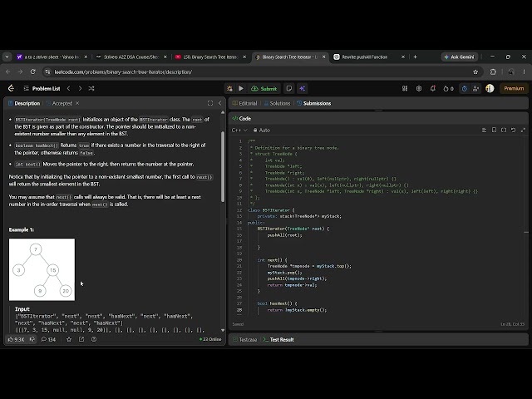Switch to the Description tab
The image size is (532, 399).
click(x=24, y=103)
